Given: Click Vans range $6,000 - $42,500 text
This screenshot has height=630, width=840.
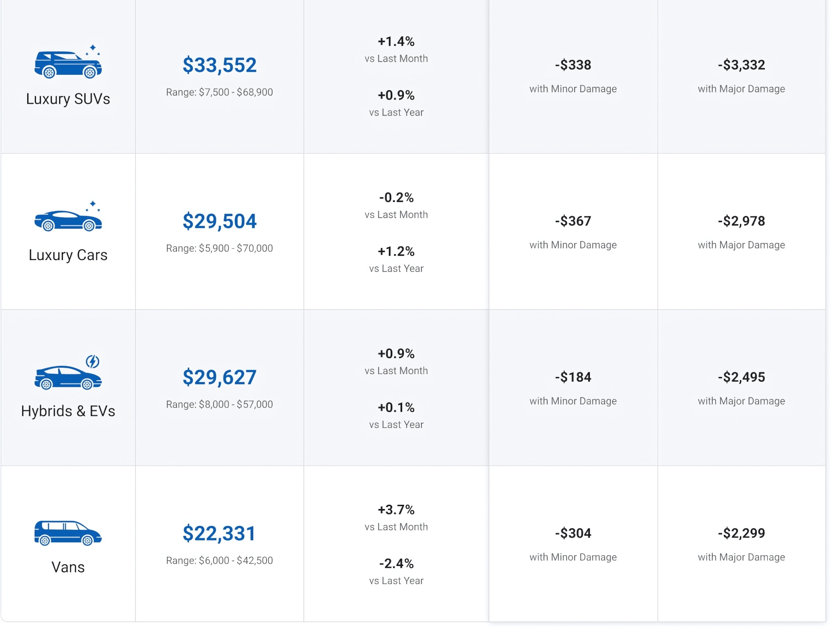Looking at the screenshot, I should pos(219,560).
